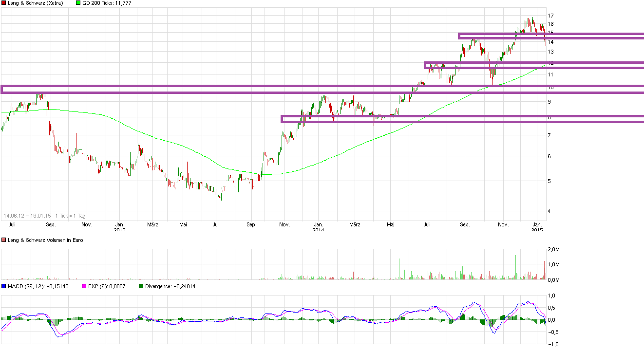The height and width of the screenshot is (351, 644).
Task: Click the MACD axis value 0,0
Action: pyautogui.click(x=552, y=320)
